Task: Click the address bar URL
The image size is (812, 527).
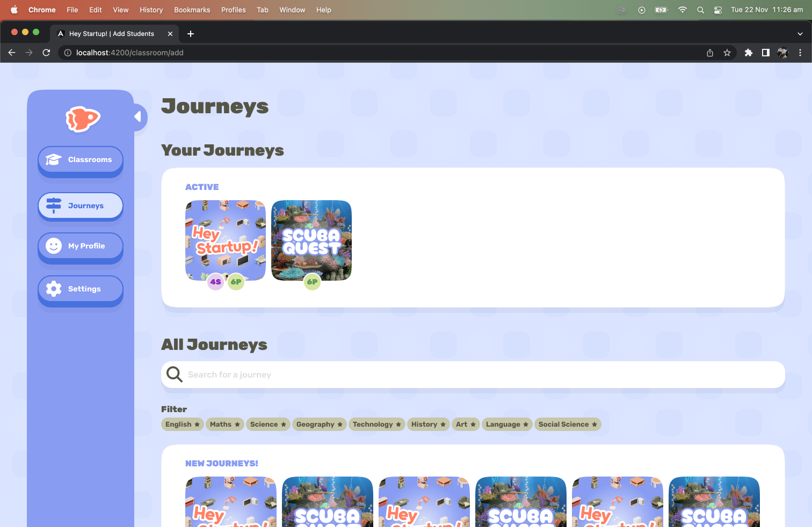Action: [130, 53]
